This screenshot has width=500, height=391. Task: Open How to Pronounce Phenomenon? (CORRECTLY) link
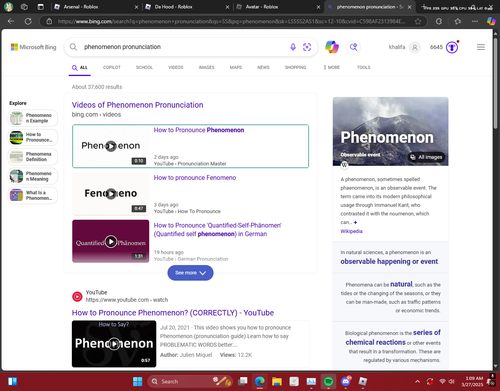173,313
